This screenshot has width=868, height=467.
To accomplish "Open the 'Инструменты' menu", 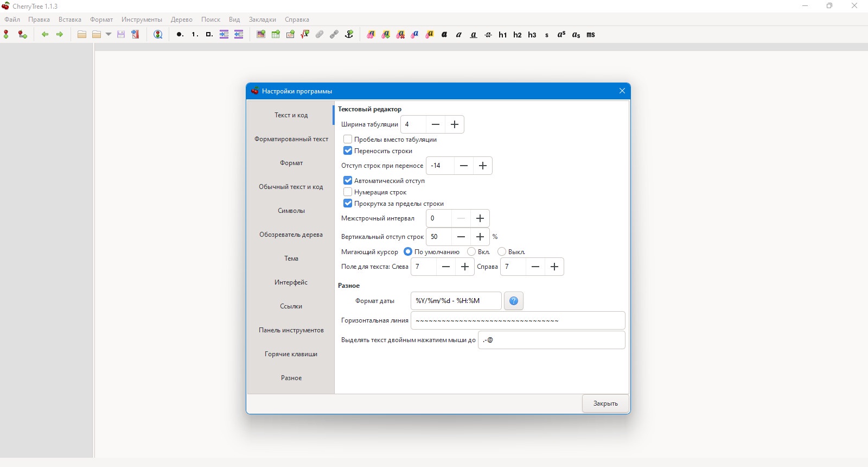I will tap(142, 20).
